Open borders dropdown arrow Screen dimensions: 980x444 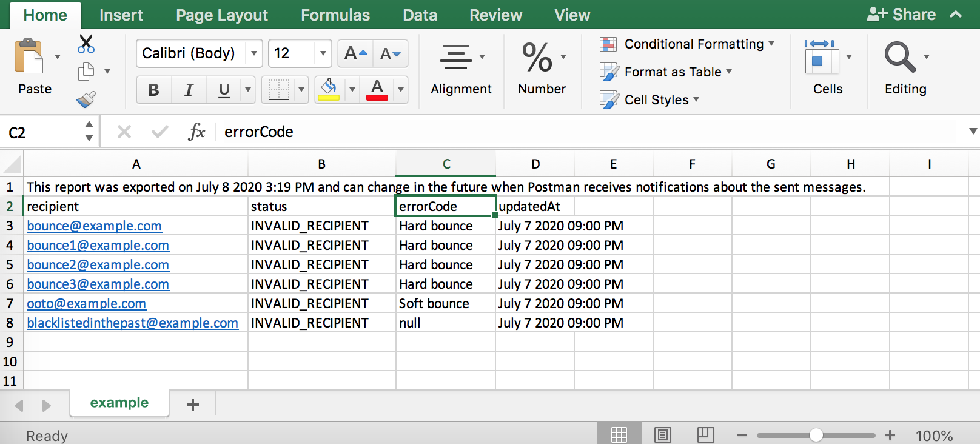pos(301,90)
